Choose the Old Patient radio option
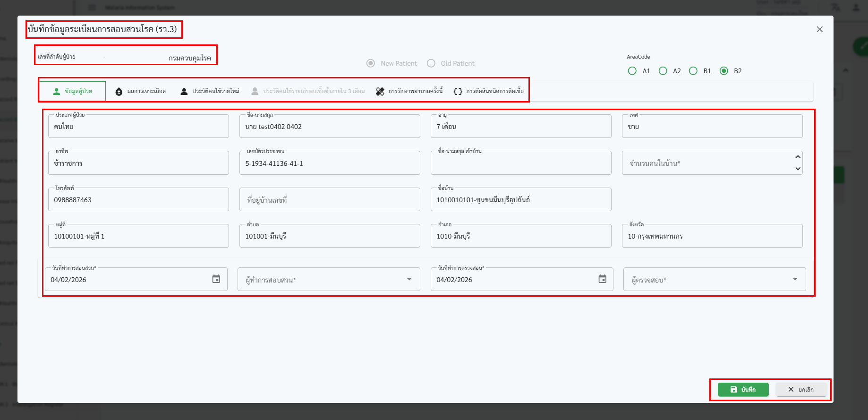Screen dimensions: 868x420 (x=431, y=63)
